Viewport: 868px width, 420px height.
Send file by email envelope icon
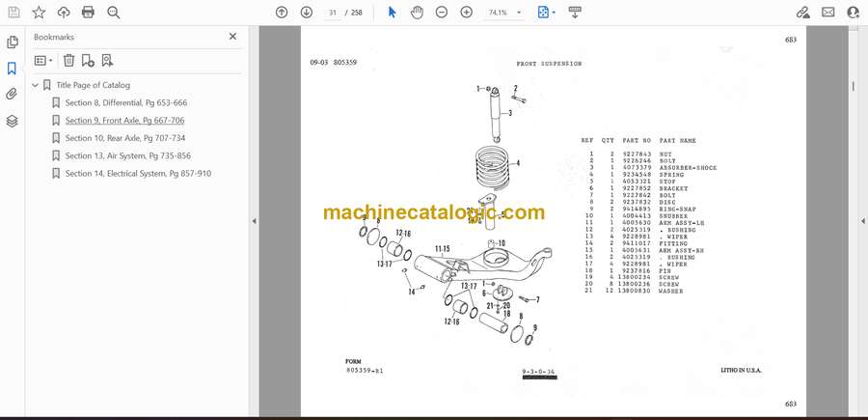point(828,13)
